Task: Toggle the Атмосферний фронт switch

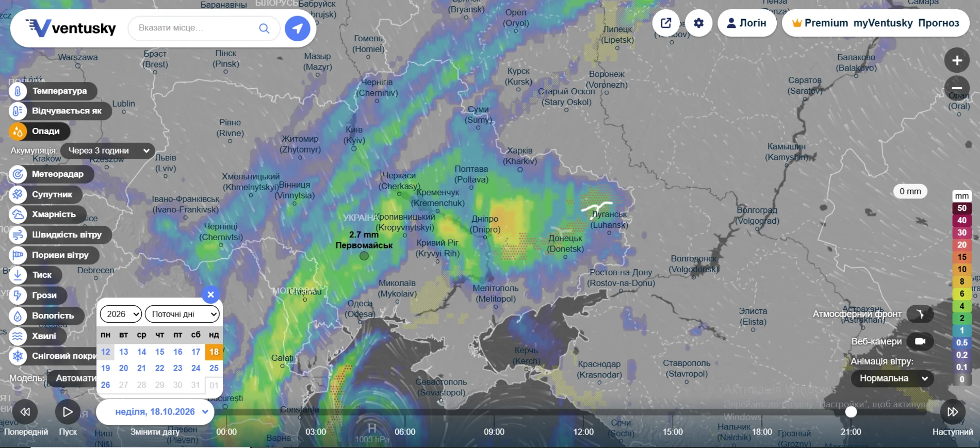Action: 920,314
